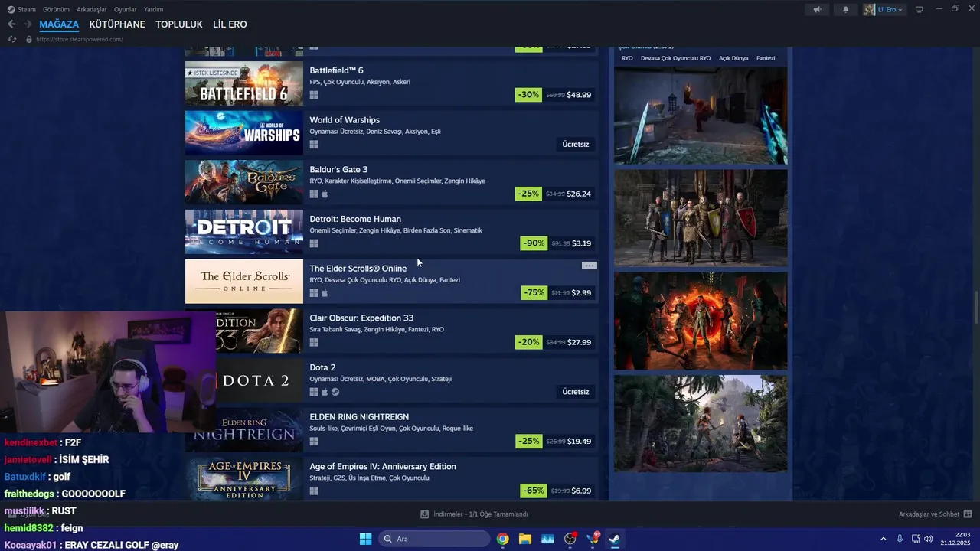Open the Oyunlar menu
The width and height of the screenshot is (980, 551).
(126, 9)
